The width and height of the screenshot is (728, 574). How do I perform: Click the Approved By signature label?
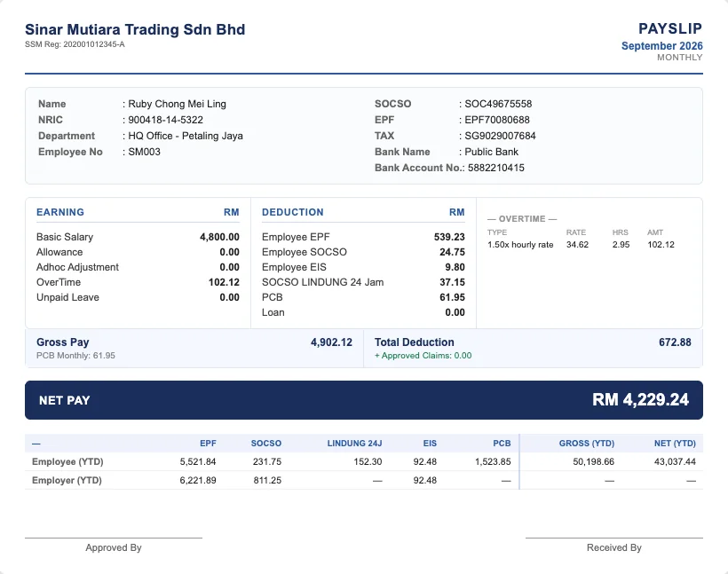(114, 548)
